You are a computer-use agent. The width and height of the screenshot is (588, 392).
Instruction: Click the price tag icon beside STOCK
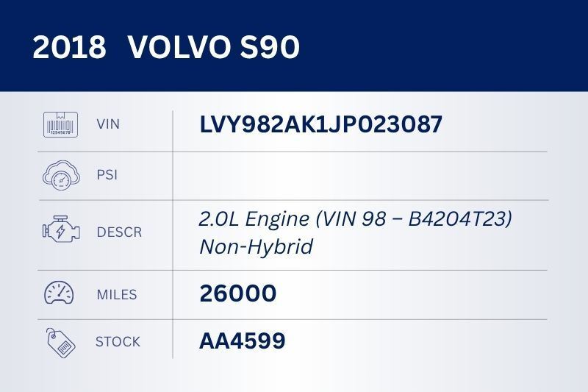click(60, 342)
